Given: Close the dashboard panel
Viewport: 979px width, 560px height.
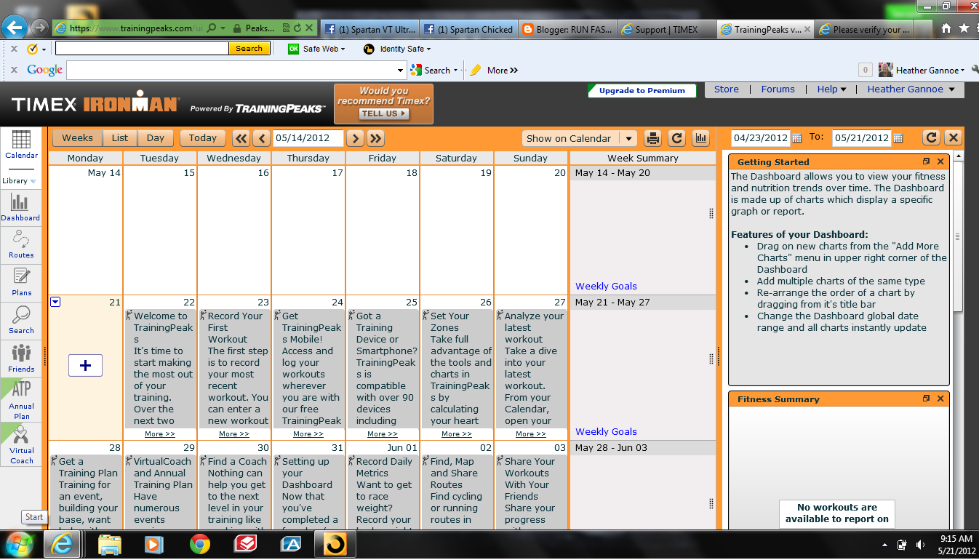Looking at the screenshot, I should [953, 137].
